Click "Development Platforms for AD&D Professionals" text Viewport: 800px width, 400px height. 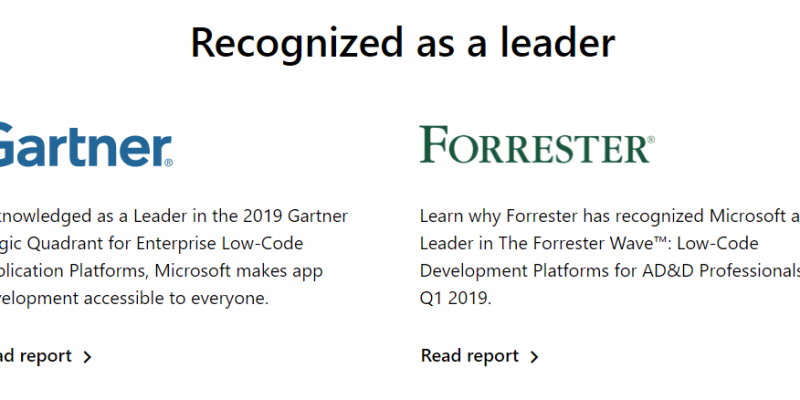(610, 271)
